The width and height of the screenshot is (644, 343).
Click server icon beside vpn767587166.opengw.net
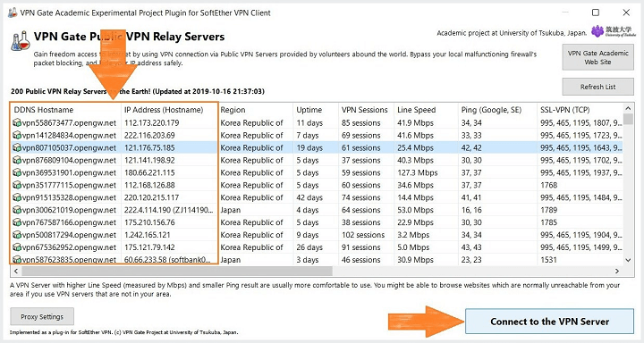17,222
